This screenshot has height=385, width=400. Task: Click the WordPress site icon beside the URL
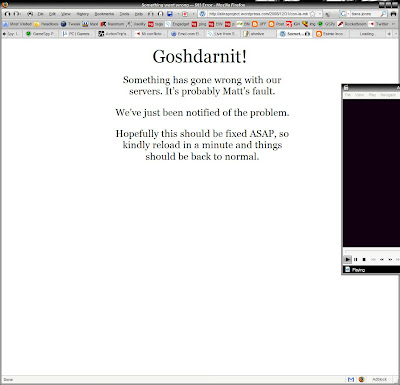(202, 14)
